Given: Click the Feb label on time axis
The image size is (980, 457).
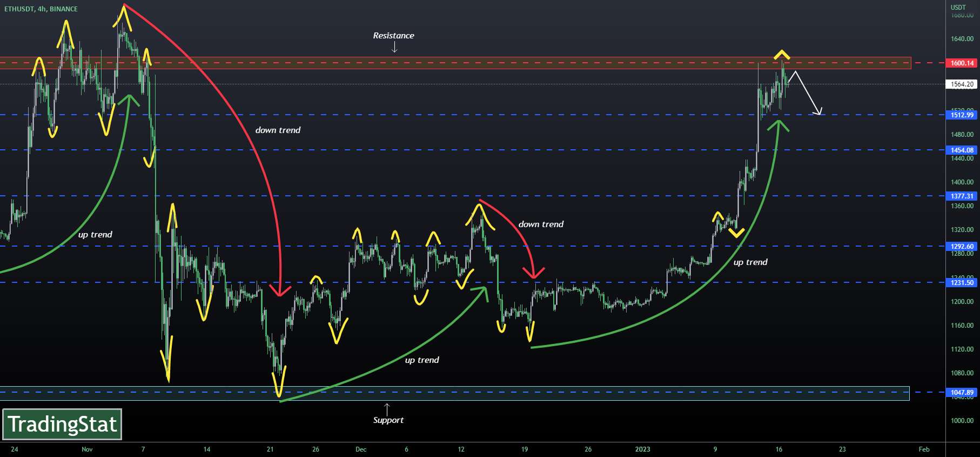Looking at the screenshot, I should tap(924, 449).
